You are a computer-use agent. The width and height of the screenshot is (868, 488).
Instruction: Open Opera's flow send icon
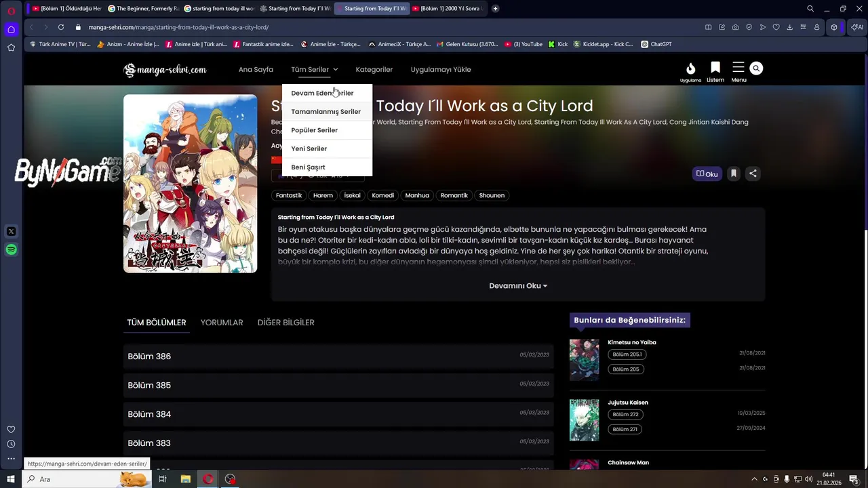763,27
